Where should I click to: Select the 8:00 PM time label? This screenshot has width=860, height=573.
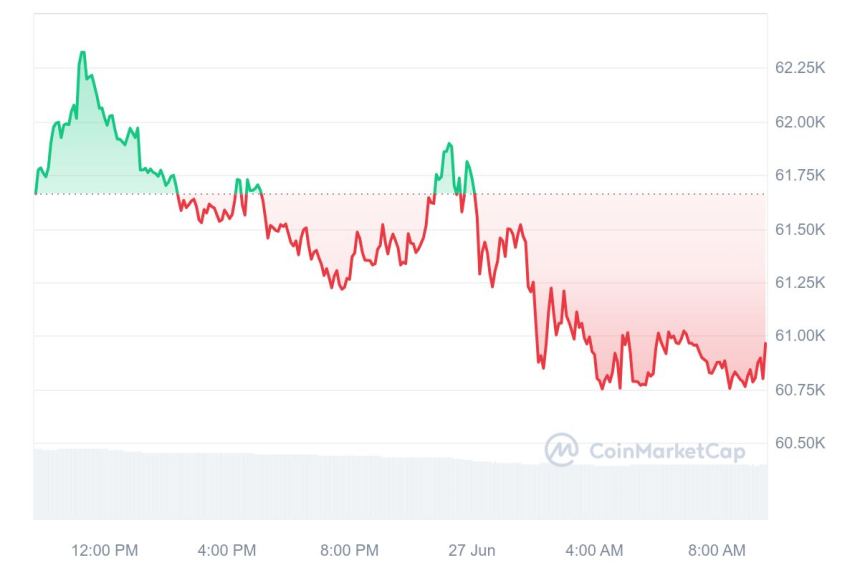pos(349,550)
